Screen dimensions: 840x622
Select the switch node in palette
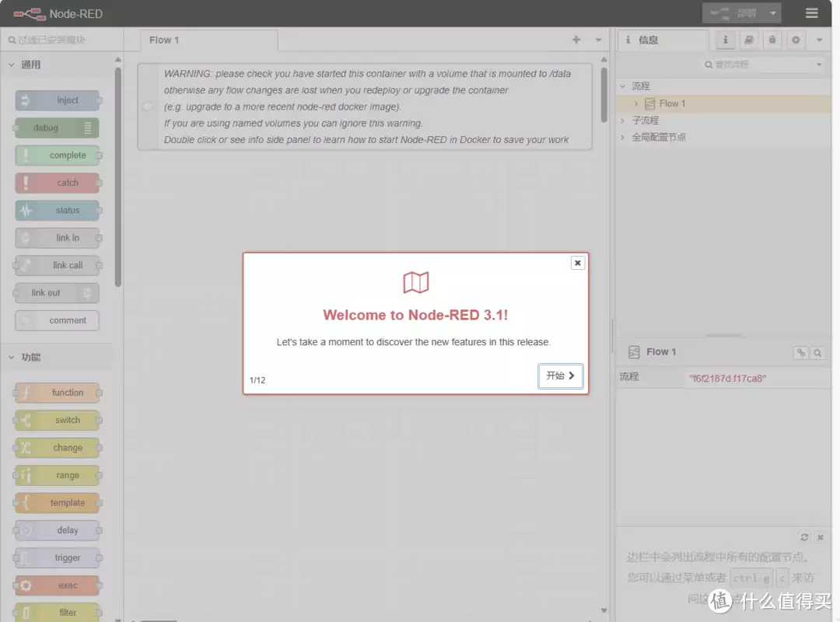tap(58, 420)
